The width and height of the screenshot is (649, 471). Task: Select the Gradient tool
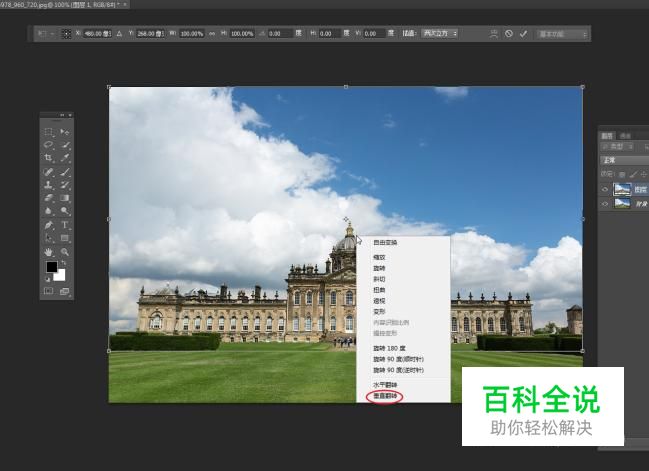(x=65, y=198)
